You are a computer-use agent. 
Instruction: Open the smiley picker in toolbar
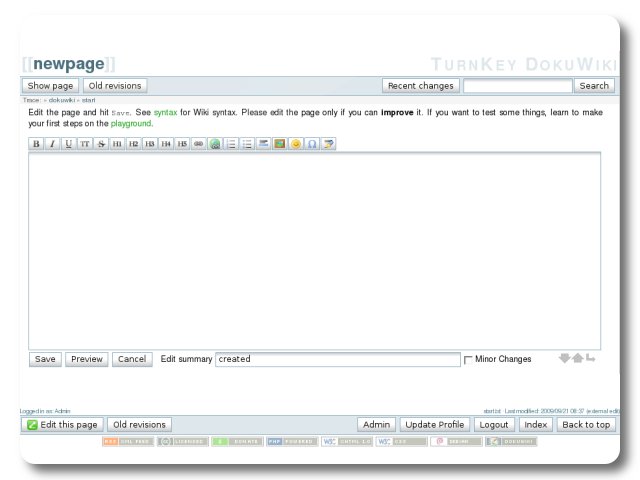296,144
